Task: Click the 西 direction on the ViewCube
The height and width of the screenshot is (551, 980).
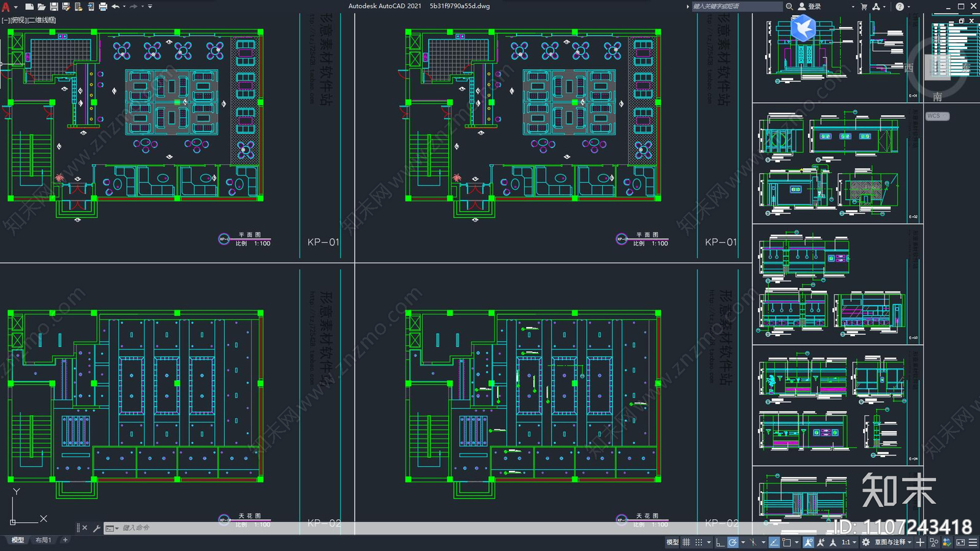Action: coord(909,67)
